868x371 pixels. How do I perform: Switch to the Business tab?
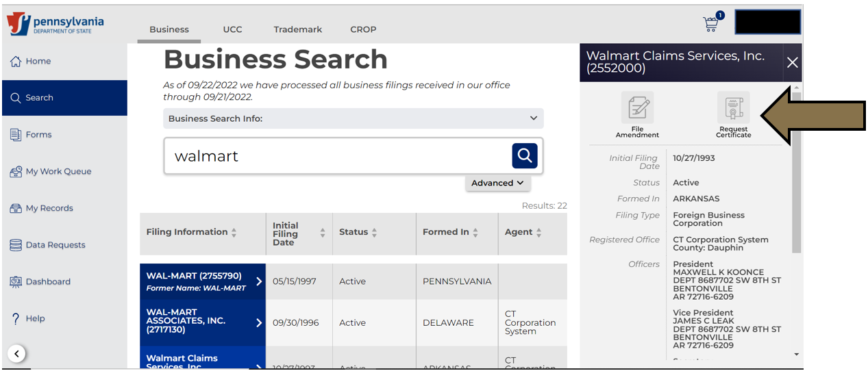(x=169, y=29)
